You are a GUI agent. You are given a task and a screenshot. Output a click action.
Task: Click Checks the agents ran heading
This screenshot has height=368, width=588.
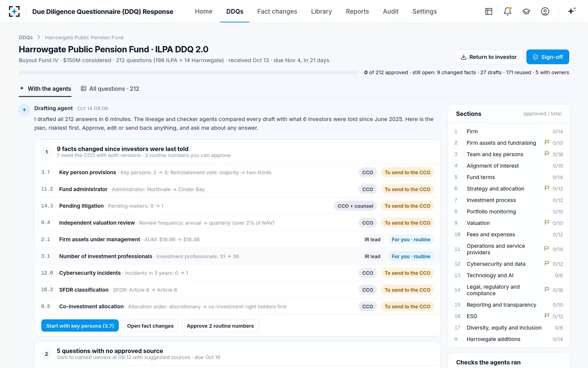pyautogui.click(x=488, y=362)
